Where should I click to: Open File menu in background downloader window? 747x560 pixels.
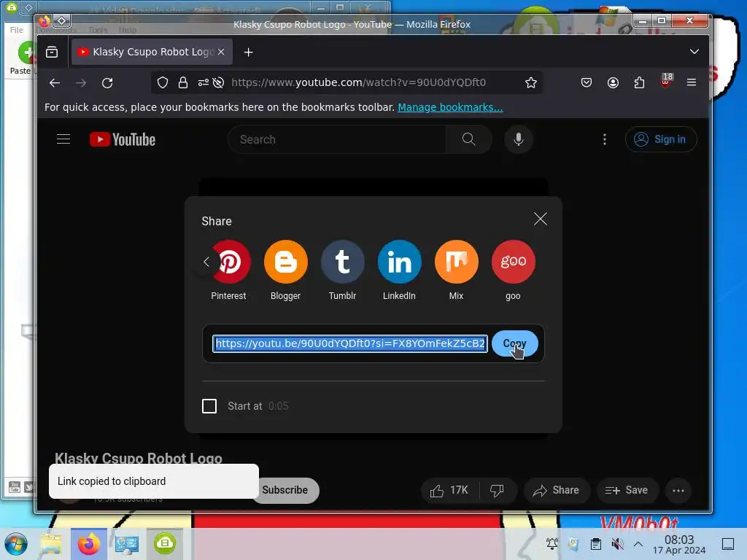coord(17,29)
